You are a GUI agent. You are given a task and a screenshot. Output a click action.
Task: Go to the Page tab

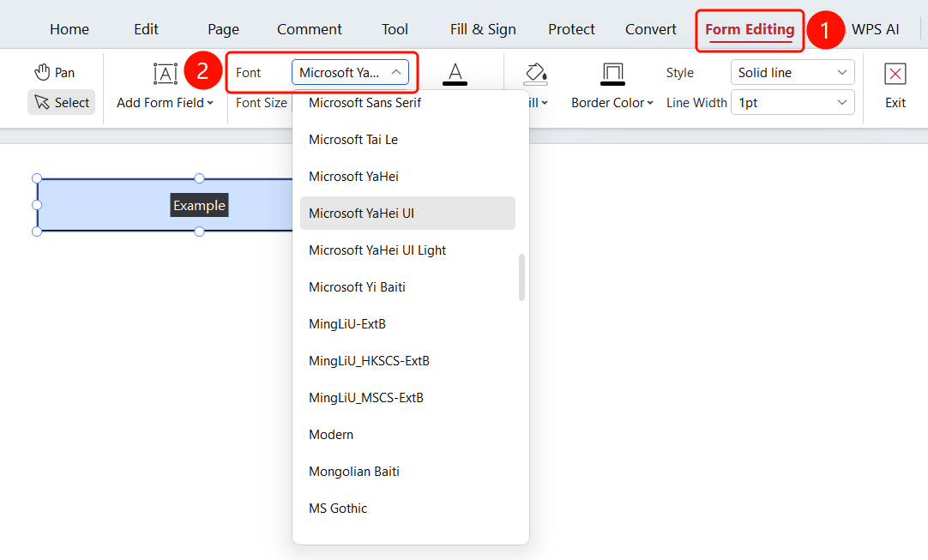pyautogui.click(x=223, y=30)
